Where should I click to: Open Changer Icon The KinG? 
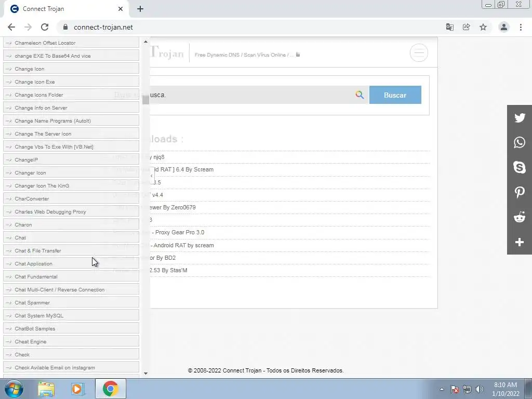pyautogui.click(x=71, y=185)
